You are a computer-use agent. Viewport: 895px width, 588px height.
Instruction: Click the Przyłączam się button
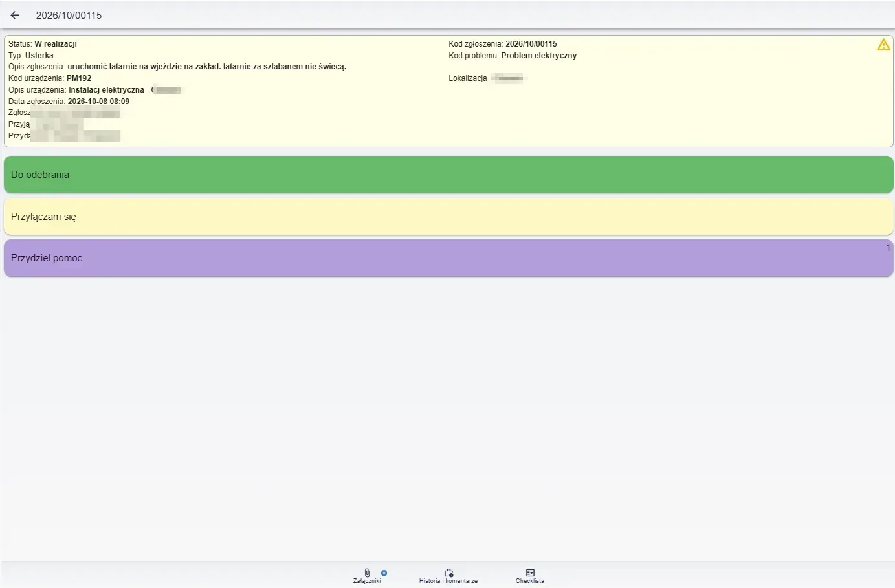[448, 217]
